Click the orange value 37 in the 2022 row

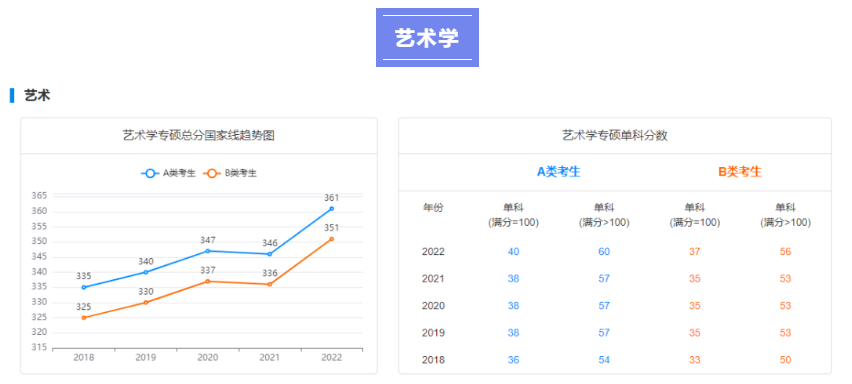[x=694, y=251]
